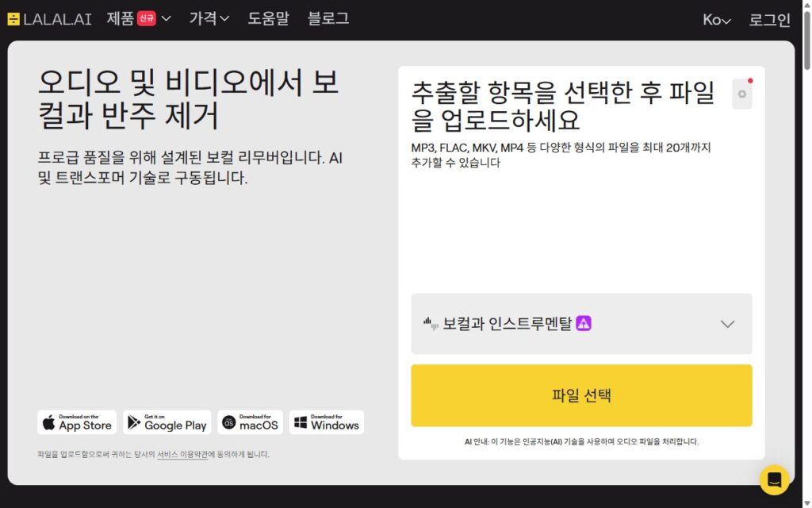Click the AI 안내 notice text
812x508 pixels.
pyautogui.click(x=581, y=441)
